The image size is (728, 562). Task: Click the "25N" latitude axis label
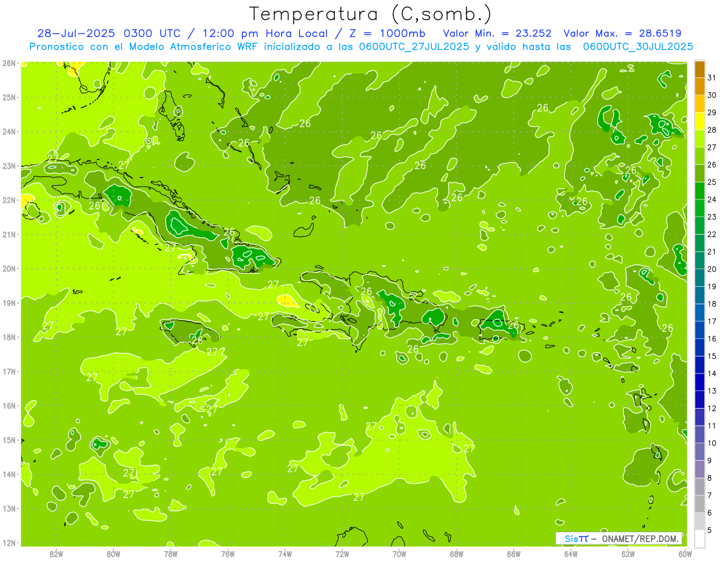pos(9,97)
